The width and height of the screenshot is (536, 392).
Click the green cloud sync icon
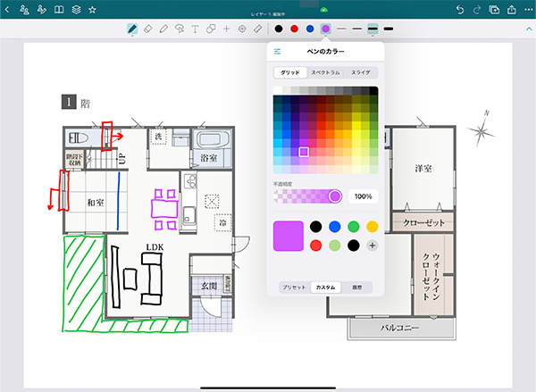pos(324,10)
